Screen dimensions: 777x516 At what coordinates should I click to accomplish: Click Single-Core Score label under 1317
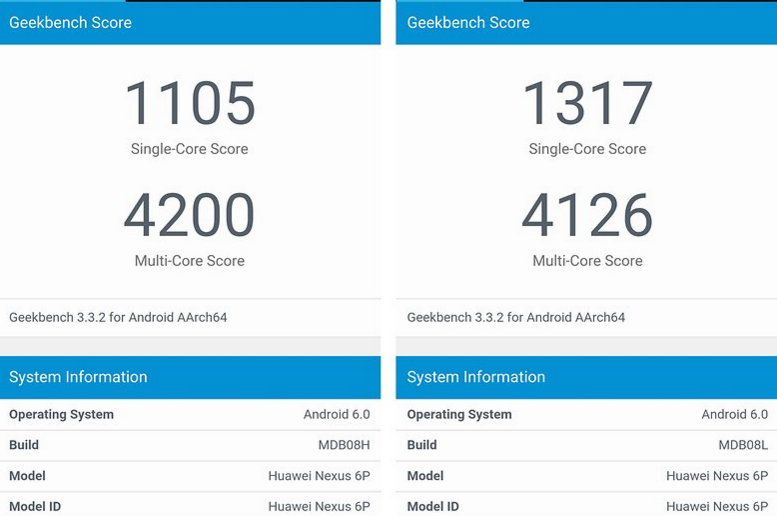[587, 149]
